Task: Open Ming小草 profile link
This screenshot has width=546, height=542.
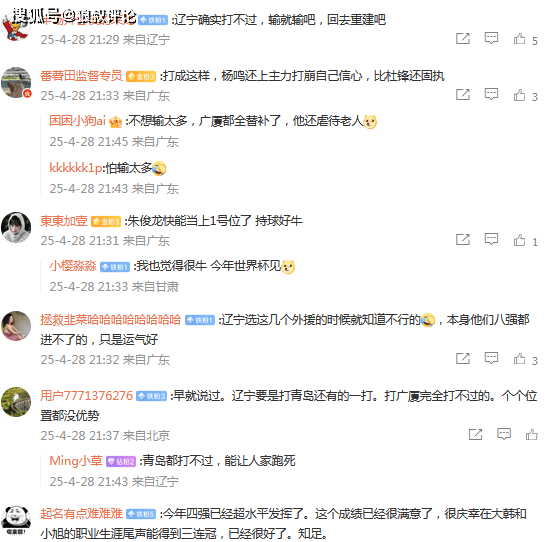Action: click(x=76, y=461)
